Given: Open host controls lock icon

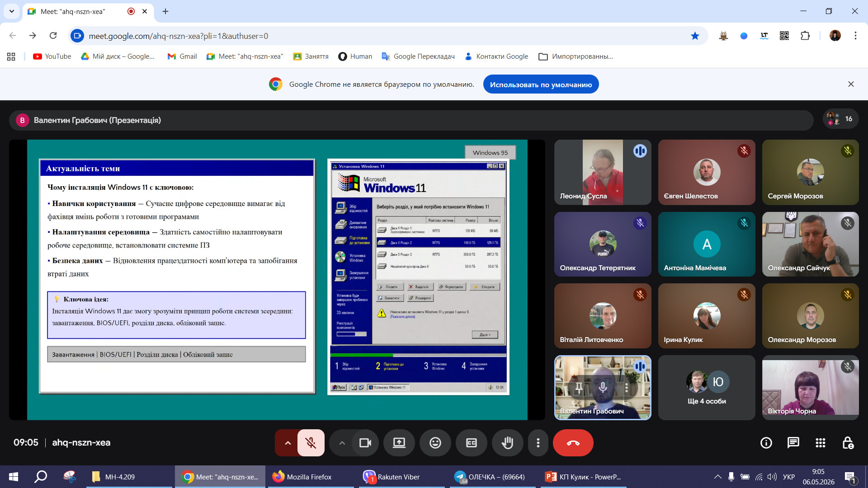Looking at the screenshot, I should pyautogui.click(x=848, y=443).
